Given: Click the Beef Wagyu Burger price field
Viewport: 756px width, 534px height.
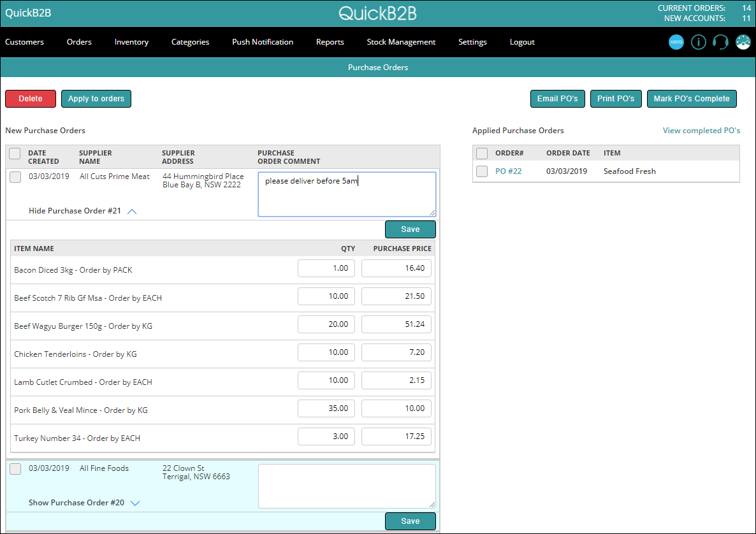Looking at the screenshot, I should point(396,324).
